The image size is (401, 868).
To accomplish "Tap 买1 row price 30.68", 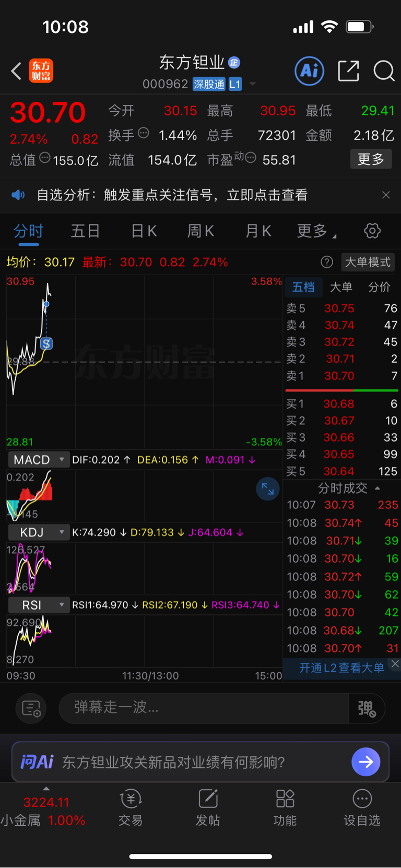I will point(339,404).
